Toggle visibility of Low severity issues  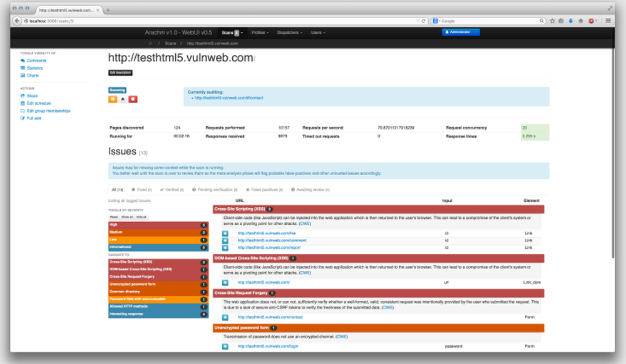click(158, 240)
